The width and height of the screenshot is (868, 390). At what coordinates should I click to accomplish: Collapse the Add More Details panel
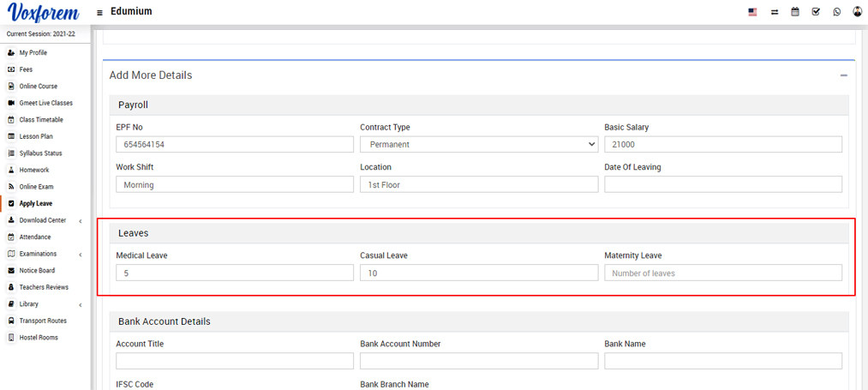coord(843,75)
